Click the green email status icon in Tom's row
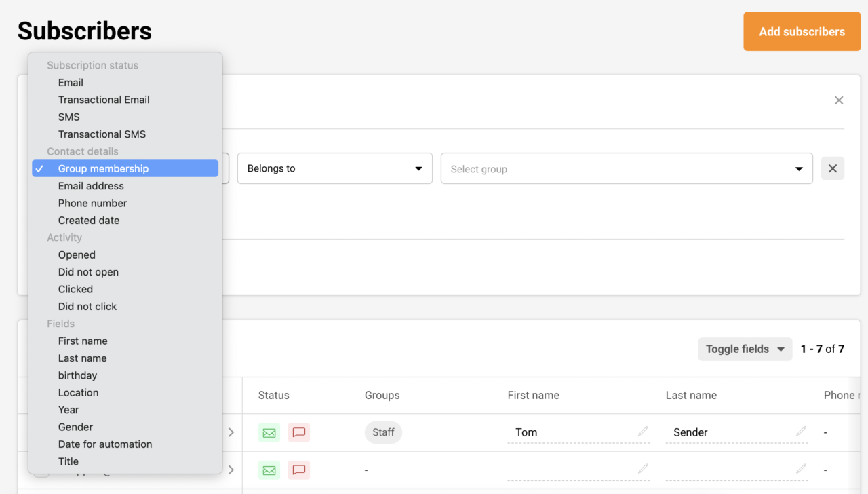 269,432
